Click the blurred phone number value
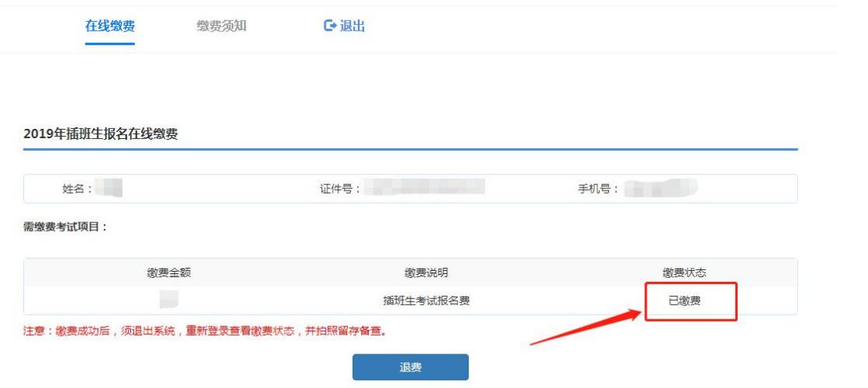 point(661,188)
